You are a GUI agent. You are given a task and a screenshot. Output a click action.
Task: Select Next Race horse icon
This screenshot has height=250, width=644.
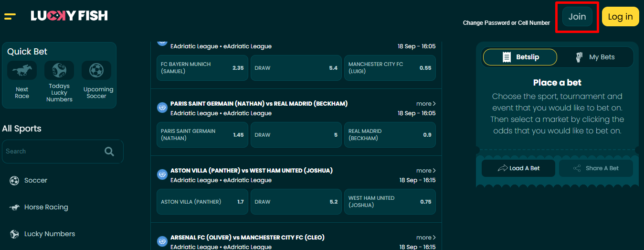tap(22, 71)
